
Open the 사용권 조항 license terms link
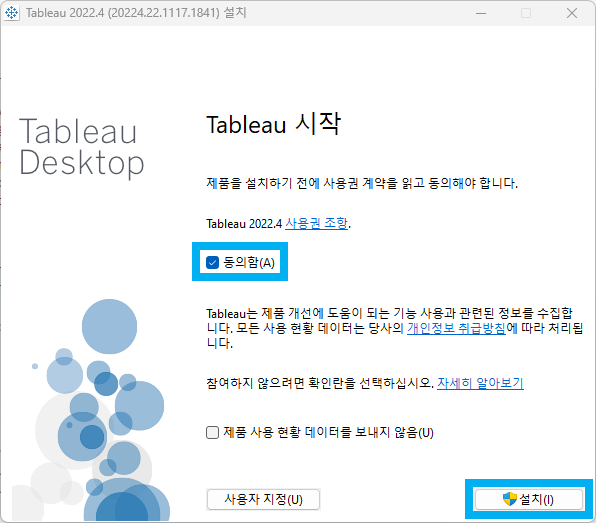coord(316,223)
